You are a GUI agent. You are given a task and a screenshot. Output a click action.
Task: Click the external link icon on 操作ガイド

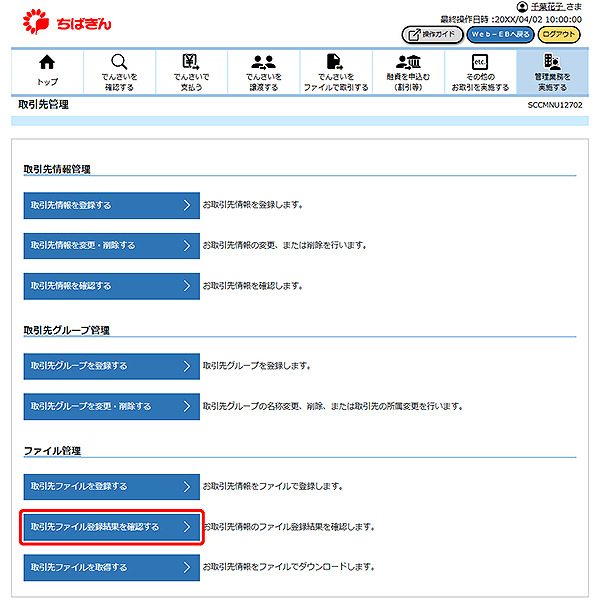414,35
